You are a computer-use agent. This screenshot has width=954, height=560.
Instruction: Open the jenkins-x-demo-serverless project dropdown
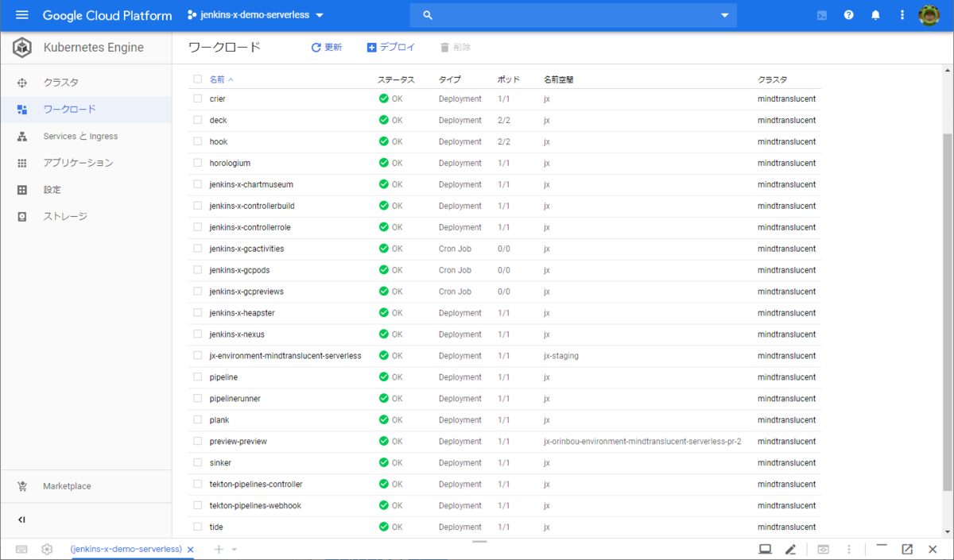point(255,15)
